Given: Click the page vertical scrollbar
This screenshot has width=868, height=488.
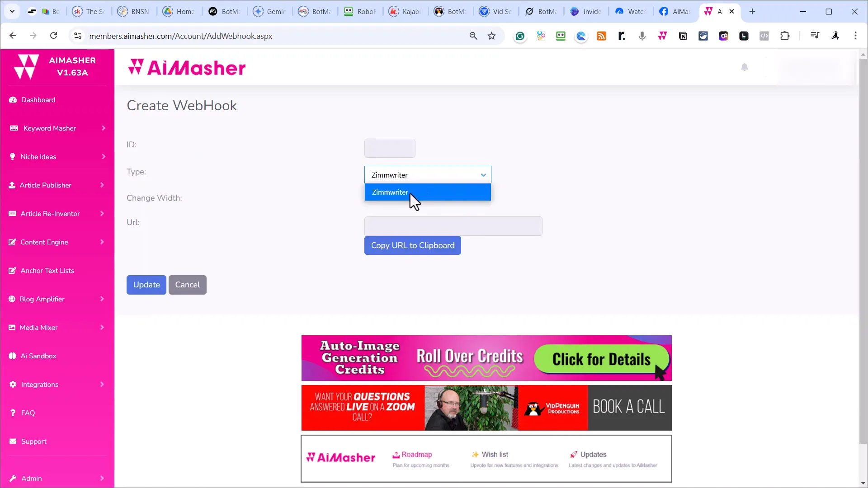Looking at the screenshot, I should 863,251.
